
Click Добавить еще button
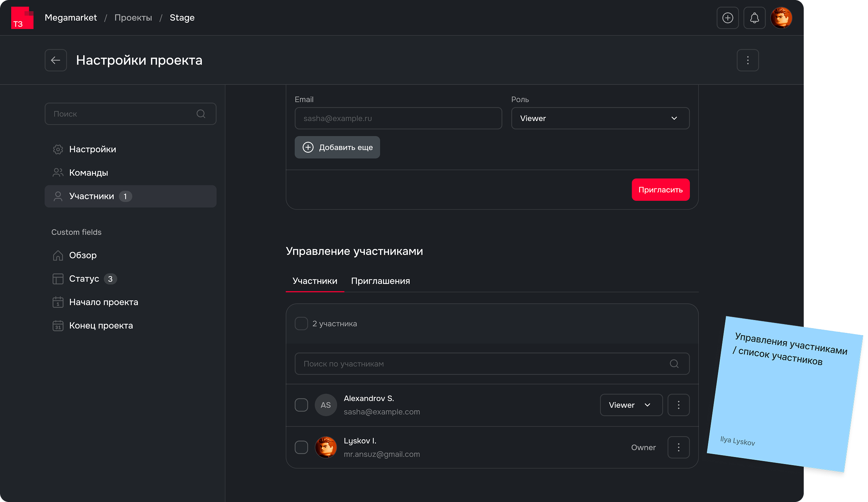coord(337,147)
